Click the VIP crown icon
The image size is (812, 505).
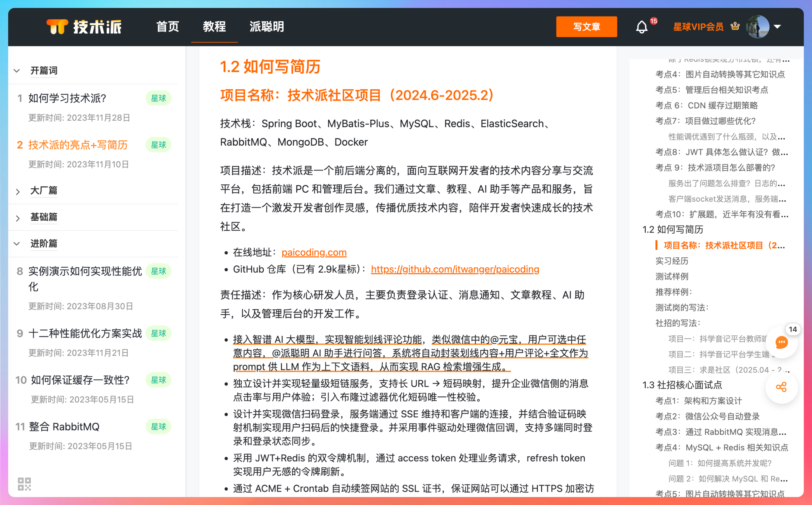pyautogui.click(x=735, y=26)
